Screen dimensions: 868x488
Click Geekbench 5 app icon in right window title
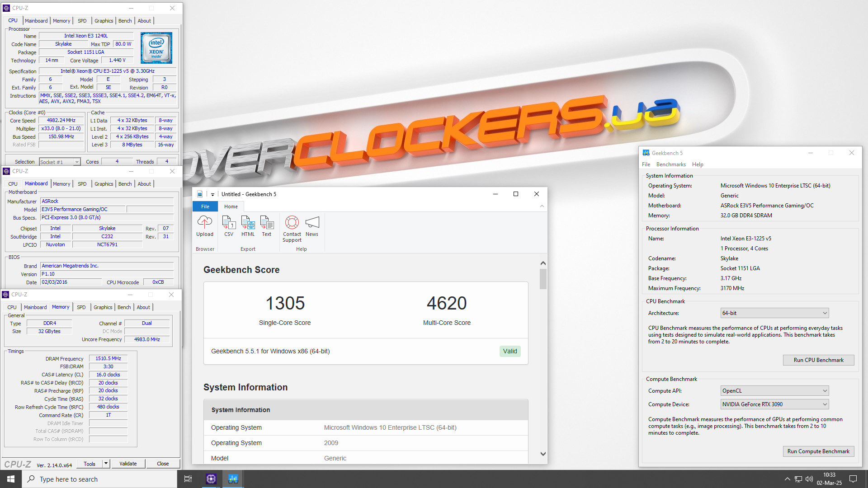click(646, 153)
